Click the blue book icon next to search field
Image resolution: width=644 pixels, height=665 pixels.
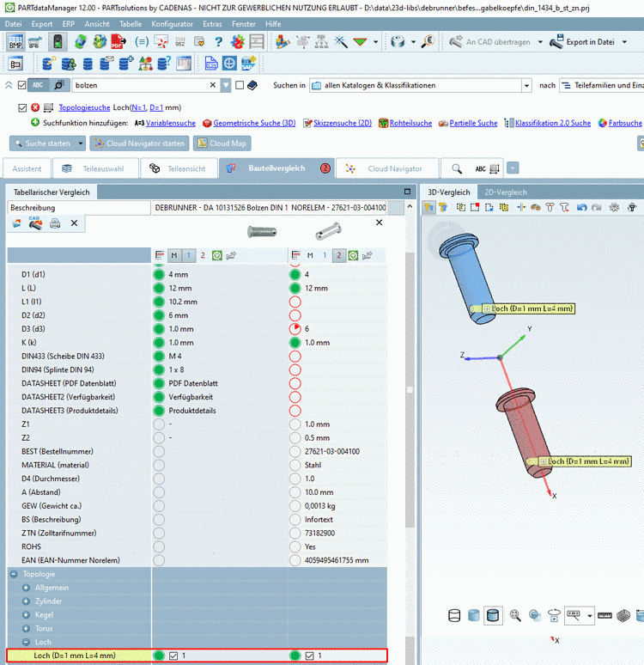[252, 85]
